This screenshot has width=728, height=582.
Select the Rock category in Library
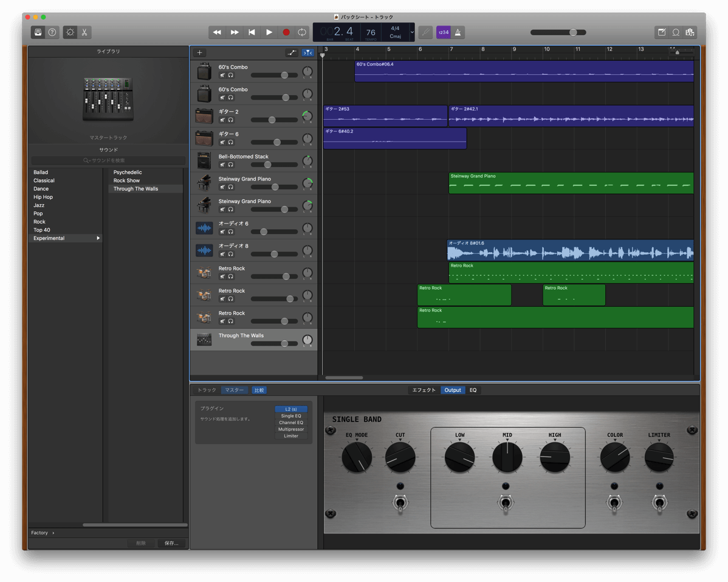click(39, 222)
